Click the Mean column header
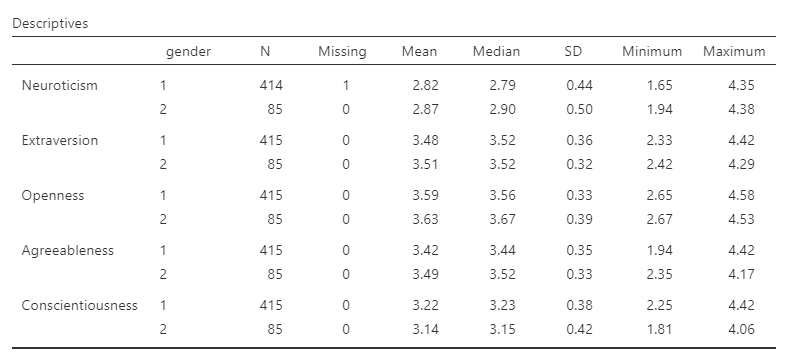This screenshot has width=797, height=364. (x=419, y=51)
